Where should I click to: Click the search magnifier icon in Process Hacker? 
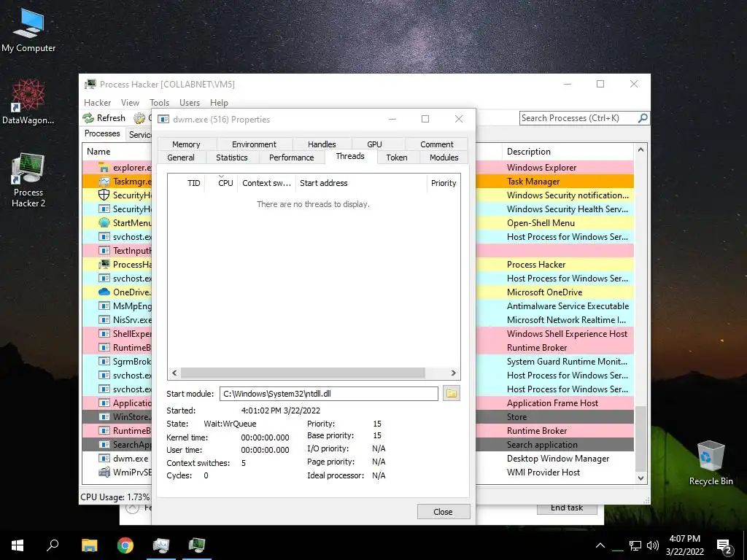643,117
